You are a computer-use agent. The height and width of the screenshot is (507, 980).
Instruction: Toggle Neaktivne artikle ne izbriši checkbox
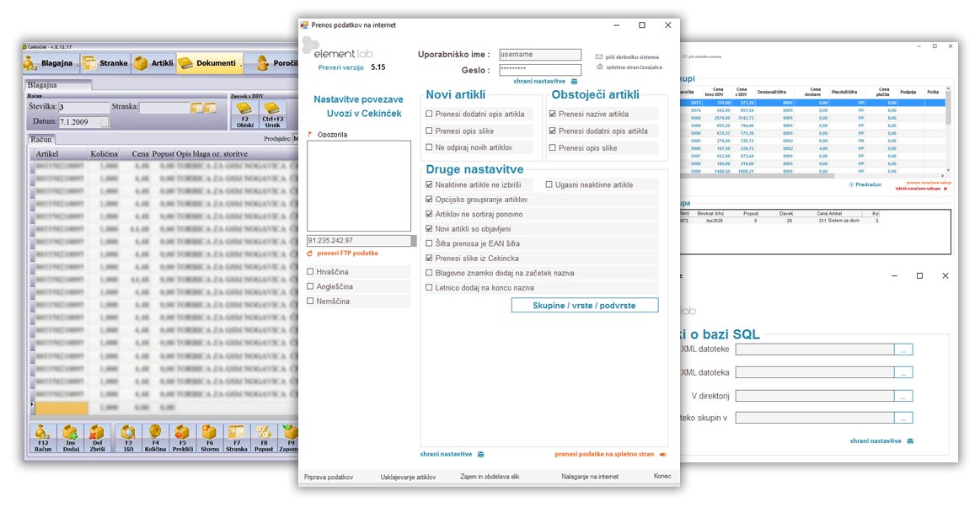(430, 184)
